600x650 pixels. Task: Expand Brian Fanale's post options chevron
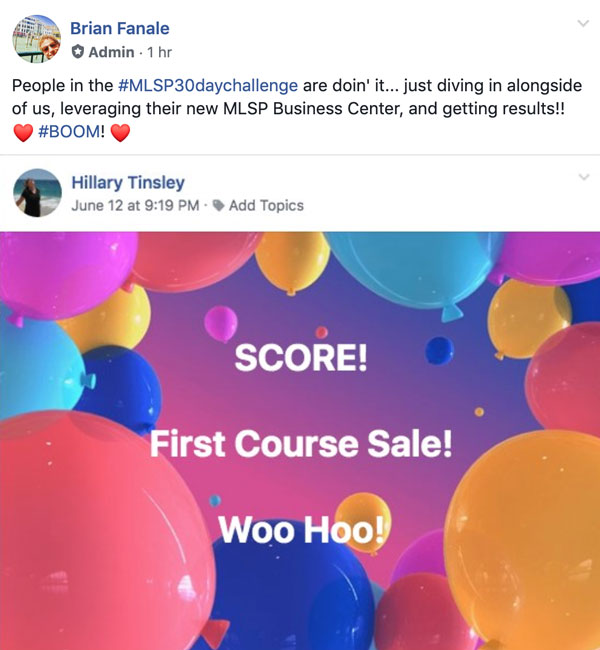point(583,23)
